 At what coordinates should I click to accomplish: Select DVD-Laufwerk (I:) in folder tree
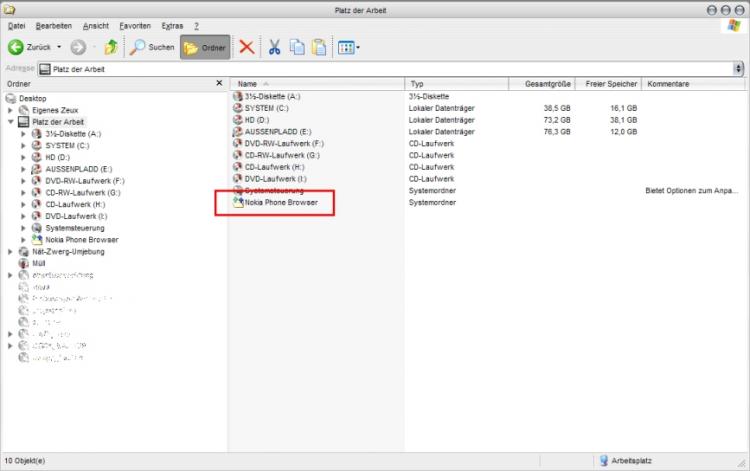(76, 216)
